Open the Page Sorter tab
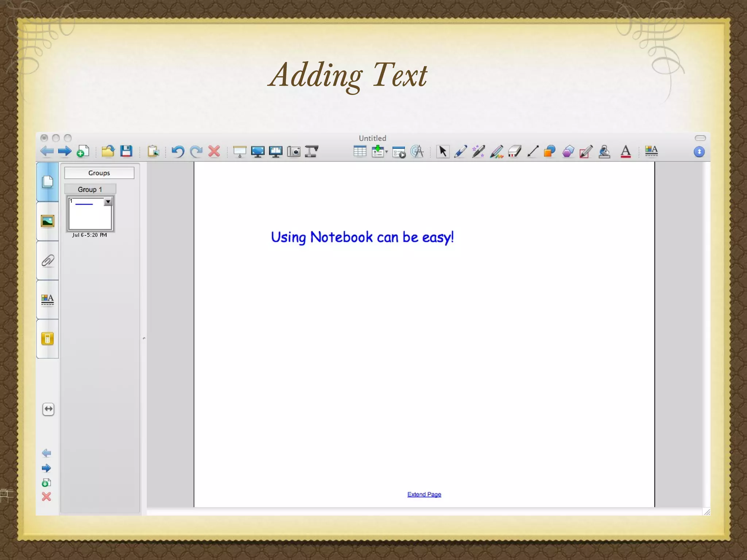The image size is (747, 560). (47, 182)
